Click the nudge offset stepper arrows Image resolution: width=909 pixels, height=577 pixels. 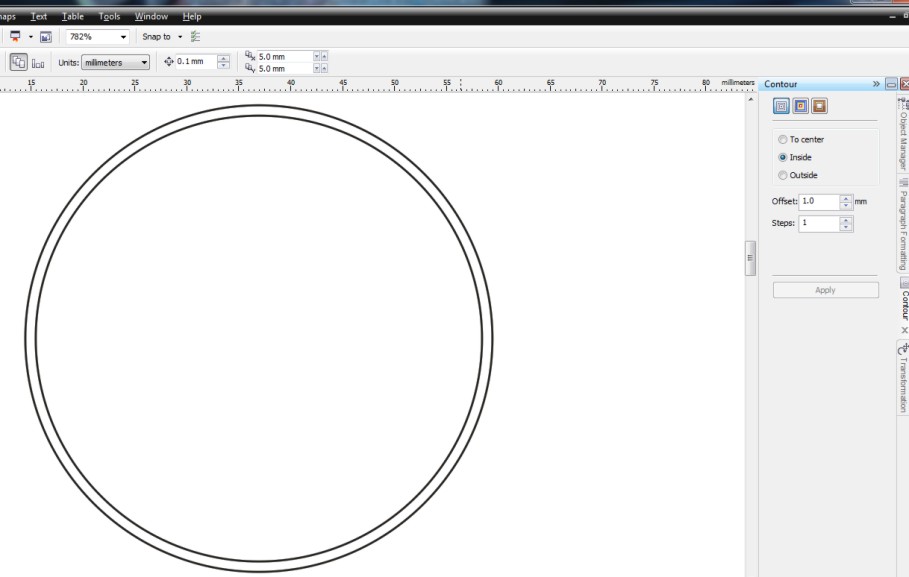point(223,61)
